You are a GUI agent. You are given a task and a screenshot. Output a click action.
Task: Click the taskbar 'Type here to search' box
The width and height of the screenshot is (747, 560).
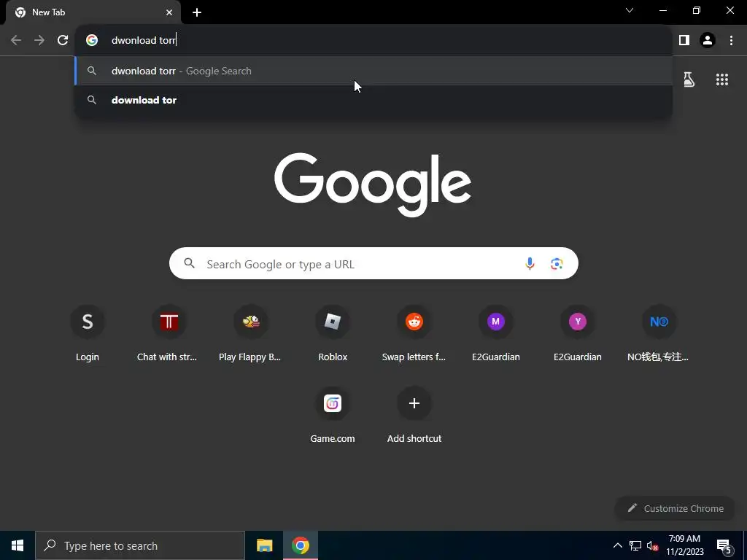pyautogui.click(x=140, y=545)
